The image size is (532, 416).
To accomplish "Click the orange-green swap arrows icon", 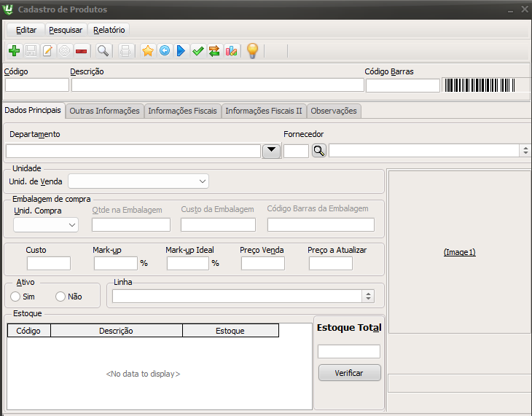I will (x=214, y=51).
